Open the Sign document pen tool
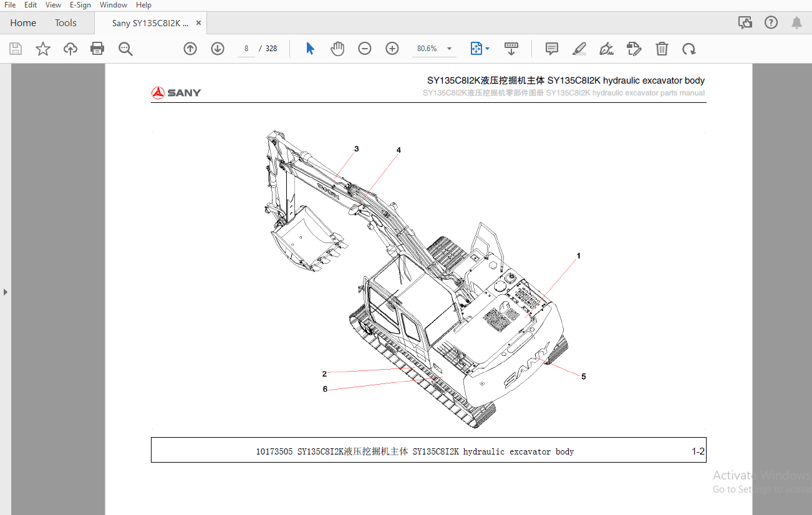This screenshot has width=812, height=515. click(606, 49)
